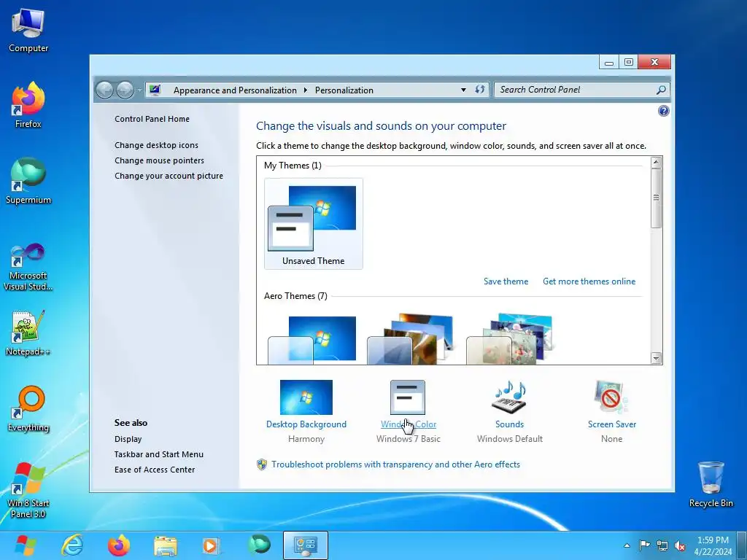Viewport: 747px width, 560px height.
Task: Click the refresh icon in address bar
Action: pos(480,90)
